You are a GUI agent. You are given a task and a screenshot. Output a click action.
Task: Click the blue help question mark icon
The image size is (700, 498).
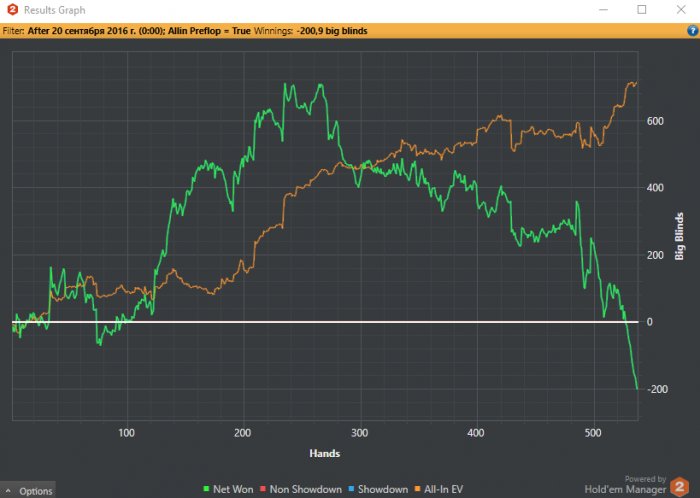(x=692, y=31)
